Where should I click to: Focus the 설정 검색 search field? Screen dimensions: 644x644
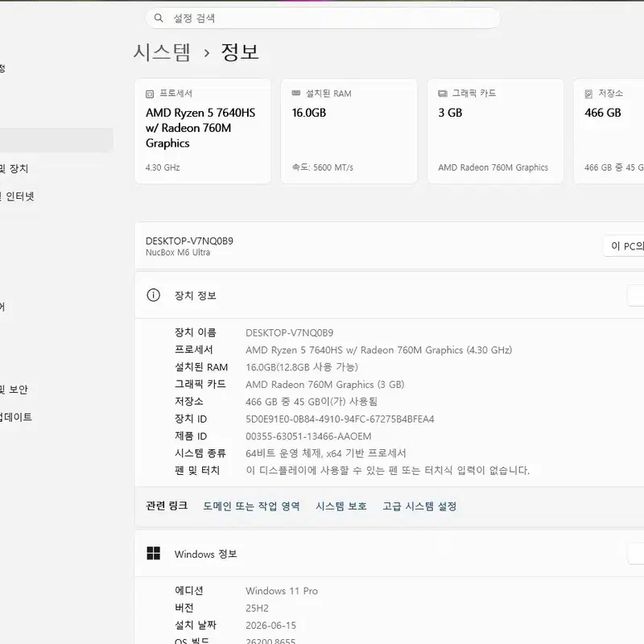point(323,18)
